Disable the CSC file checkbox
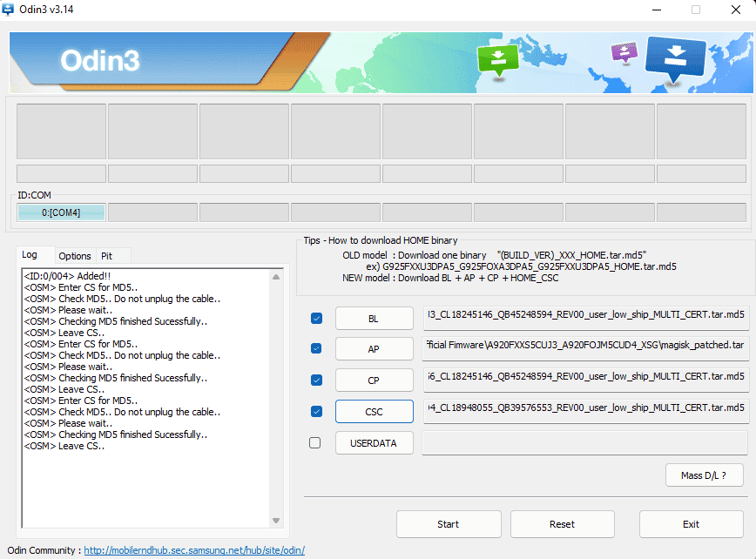 pos(316,412)
